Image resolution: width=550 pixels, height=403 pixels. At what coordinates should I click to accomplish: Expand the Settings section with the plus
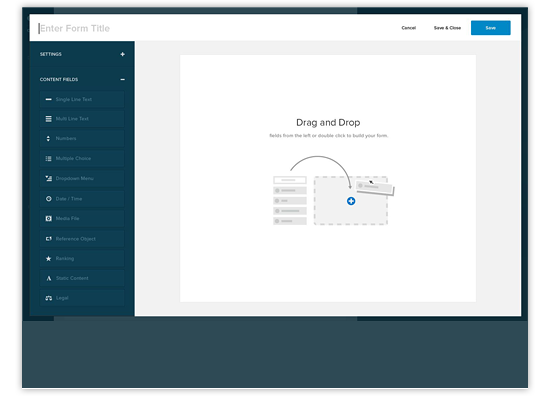click(x=122, y=54)
